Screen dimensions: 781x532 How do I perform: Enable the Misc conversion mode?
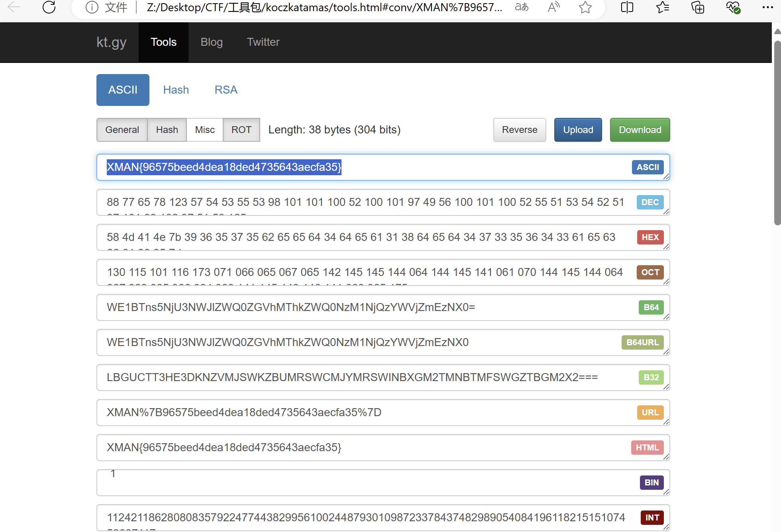[204, 129]
